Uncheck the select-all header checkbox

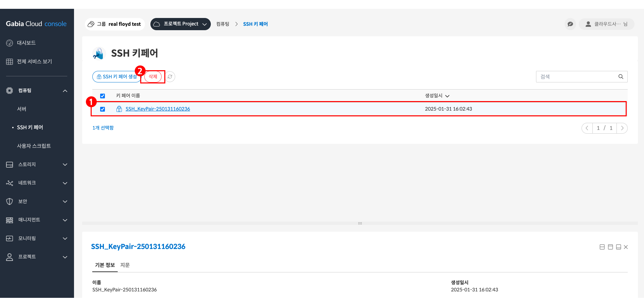[103, 96]
